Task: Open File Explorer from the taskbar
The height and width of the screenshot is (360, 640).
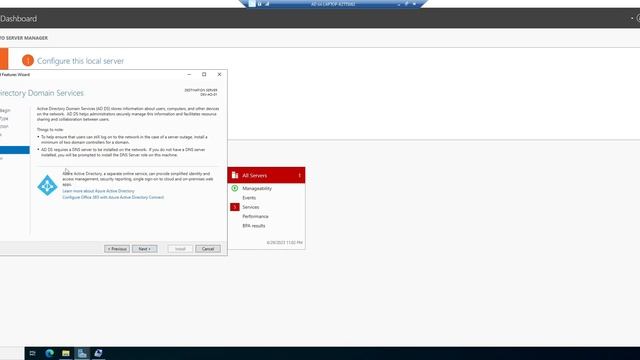Action: coord(66,353)
